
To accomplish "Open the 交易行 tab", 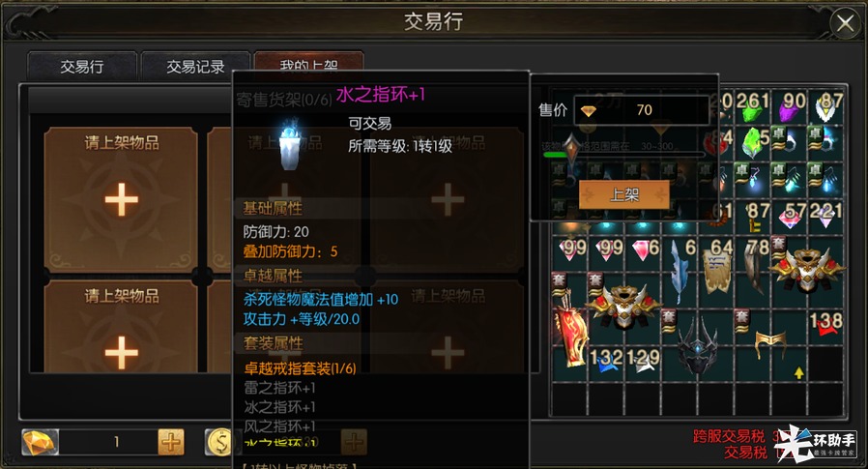I will [82, 67].
